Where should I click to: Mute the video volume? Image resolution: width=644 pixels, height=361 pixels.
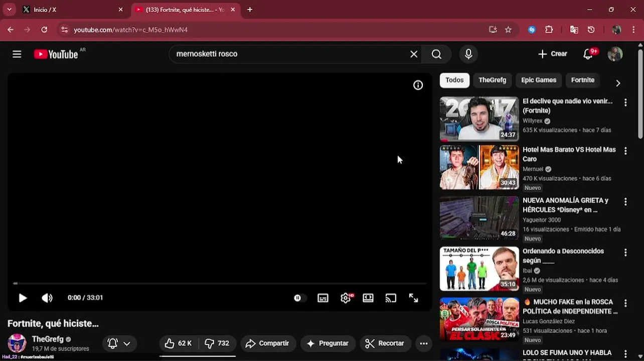pyautogui.click(x=47, y=298)
